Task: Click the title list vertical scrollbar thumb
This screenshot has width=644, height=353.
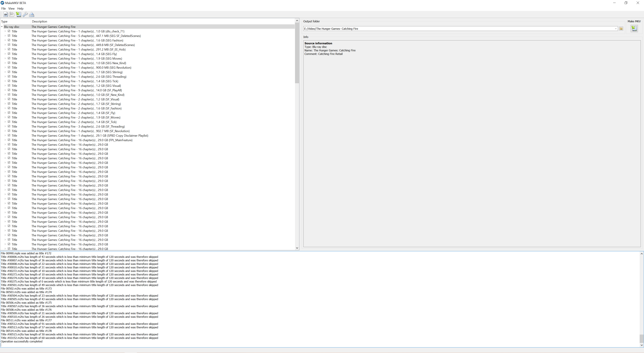Action: [297, 53]
